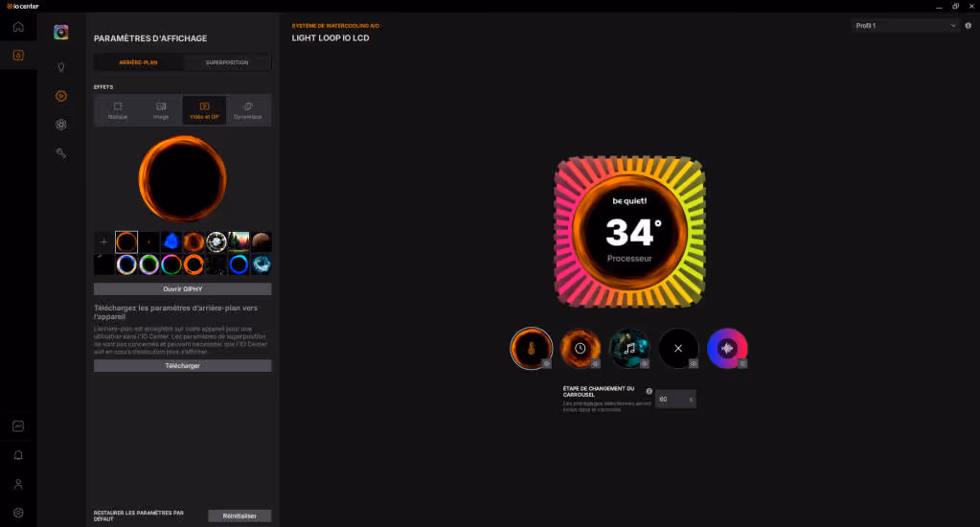This screenshot has height=527, width=980.
Task: Open the Profil 1 dropdown
Action: [905, 26]
